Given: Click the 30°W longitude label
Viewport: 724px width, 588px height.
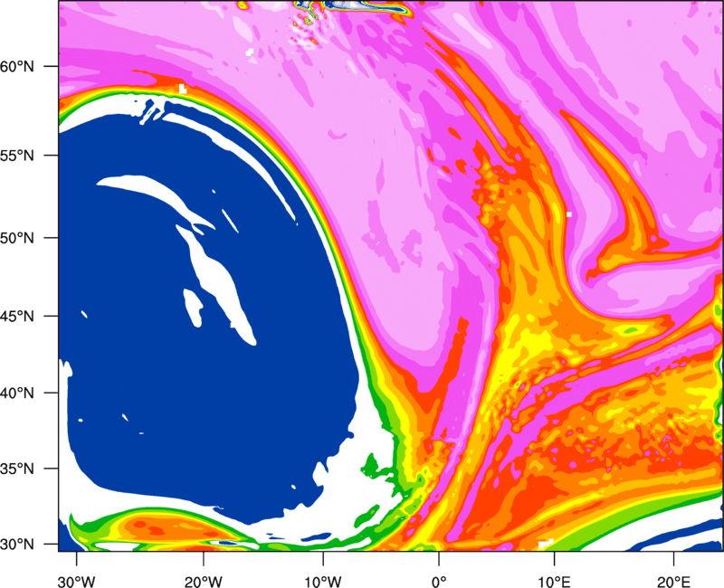Looking at the screenshot, I should tap(77, 582).
